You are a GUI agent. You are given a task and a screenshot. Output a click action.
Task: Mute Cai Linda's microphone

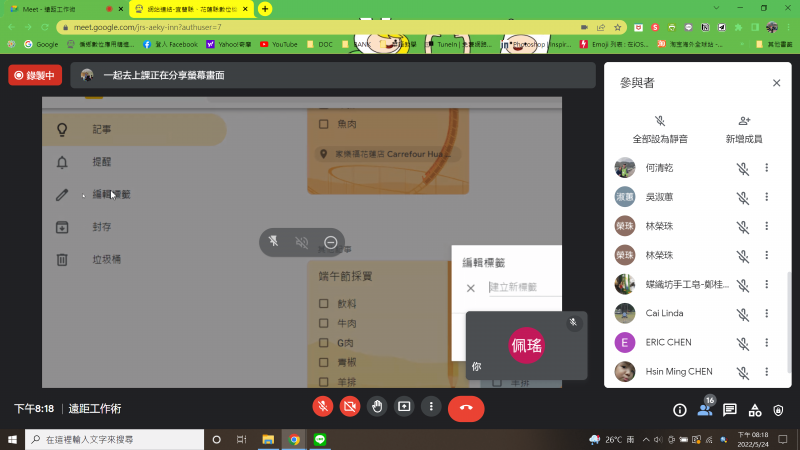click(743, 314)
